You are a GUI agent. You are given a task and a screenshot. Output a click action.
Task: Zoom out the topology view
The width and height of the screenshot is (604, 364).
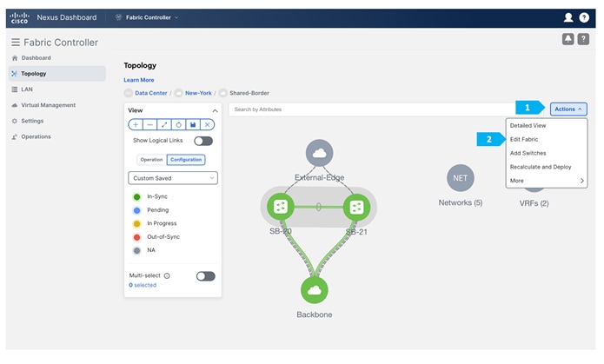coord(149,125)
